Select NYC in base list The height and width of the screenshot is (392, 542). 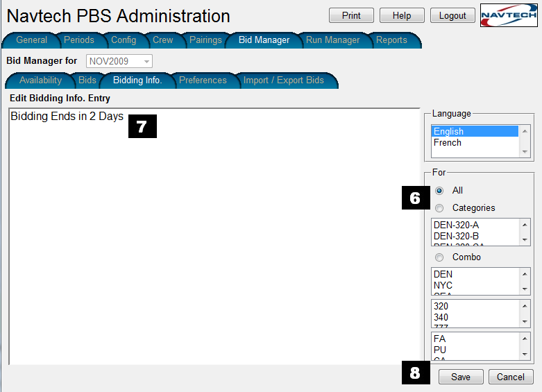pyautogui.click(x=475, y=285)
